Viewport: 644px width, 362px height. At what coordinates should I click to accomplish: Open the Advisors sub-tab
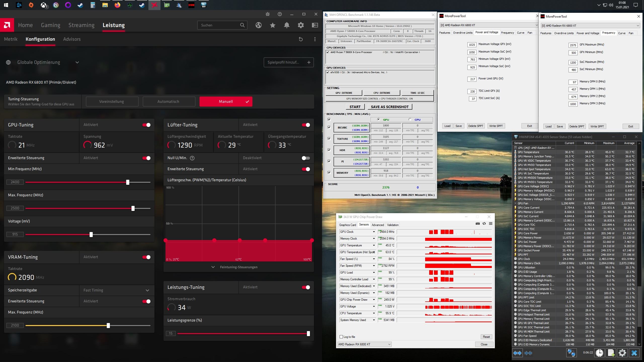[72, 39]
